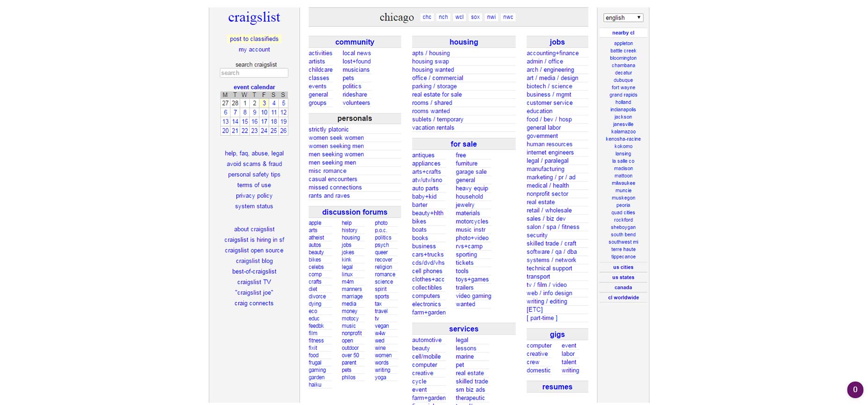Click the craigslist logo link
Image resolution: width=868 pixels, height=405 pixels.
point(254,17)
